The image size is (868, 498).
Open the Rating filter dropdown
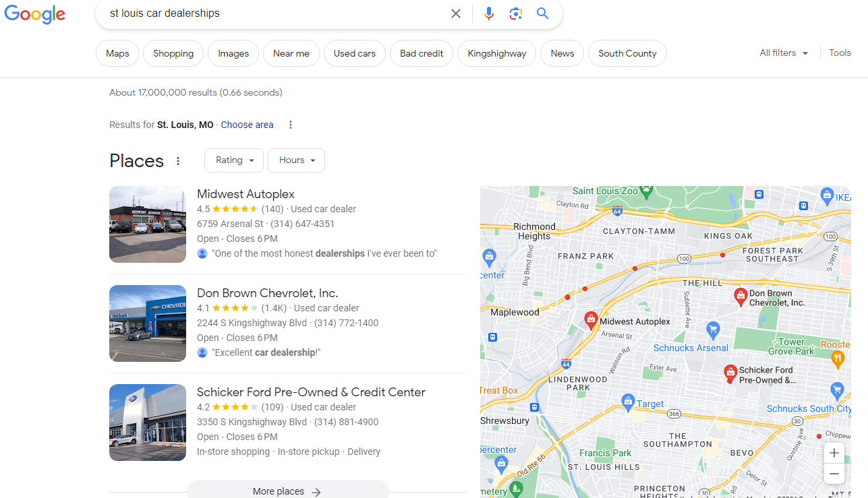click(233, 160)
